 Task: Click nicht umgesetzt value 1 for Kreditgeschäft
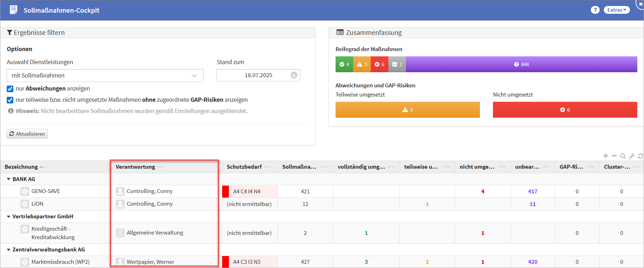[x=483, y=233]
